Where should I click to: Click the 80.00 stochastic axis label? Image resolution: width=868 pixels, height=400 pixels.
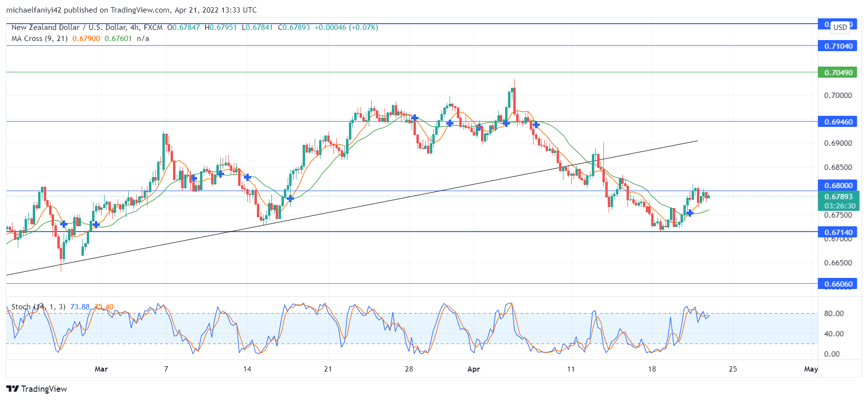[834, 314]
